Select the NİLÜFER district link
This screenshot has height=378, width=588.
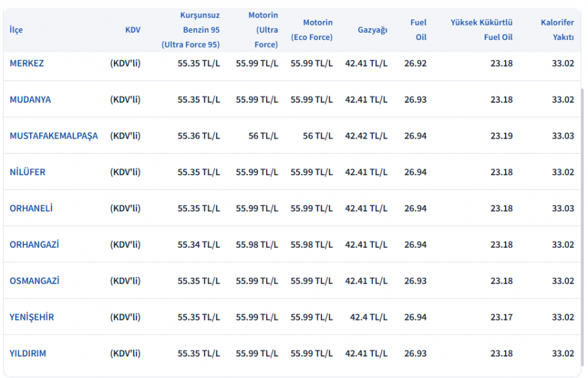(x=27, y=172)
